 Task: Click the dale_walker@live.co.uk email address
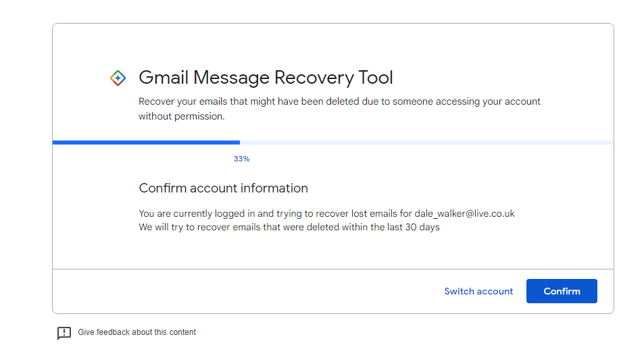pos(464,213)
